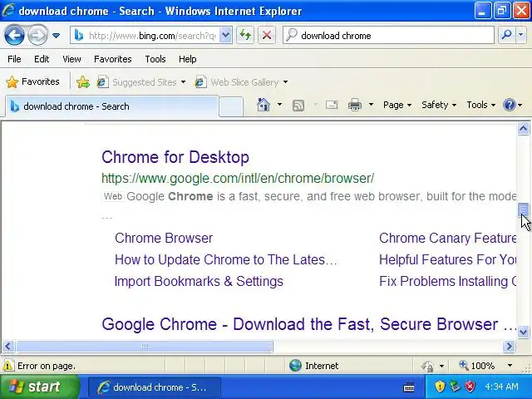532x399 pixels.
Task: Open the Favorites star button panel
Action: 32,81
